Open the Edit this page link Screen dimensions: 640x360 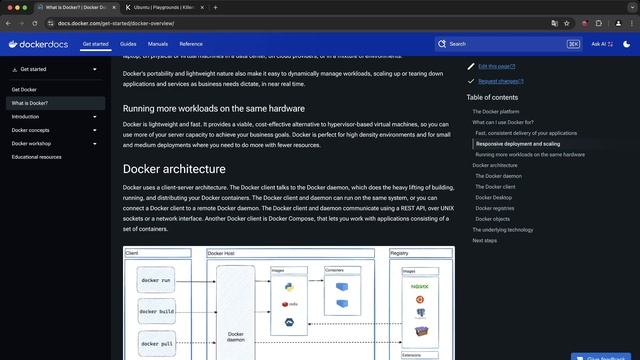click(x=496, y=66)
